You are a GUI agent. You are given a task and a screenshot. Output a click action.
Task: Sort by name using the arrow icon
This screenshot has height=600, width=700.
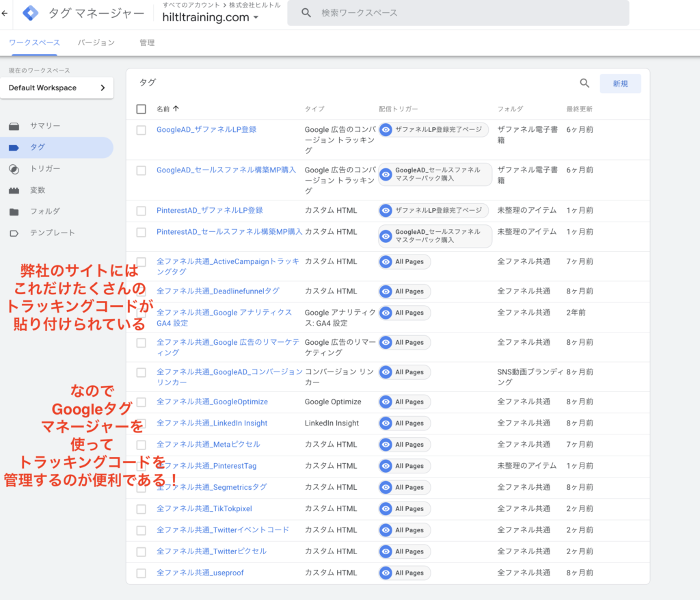coord(176,109)
